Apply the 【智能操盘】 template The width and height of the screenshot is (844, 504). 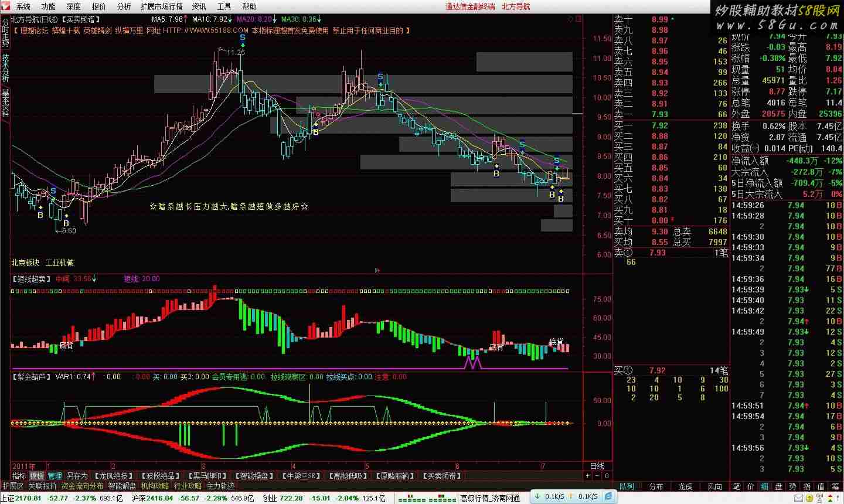pos(253,476)
